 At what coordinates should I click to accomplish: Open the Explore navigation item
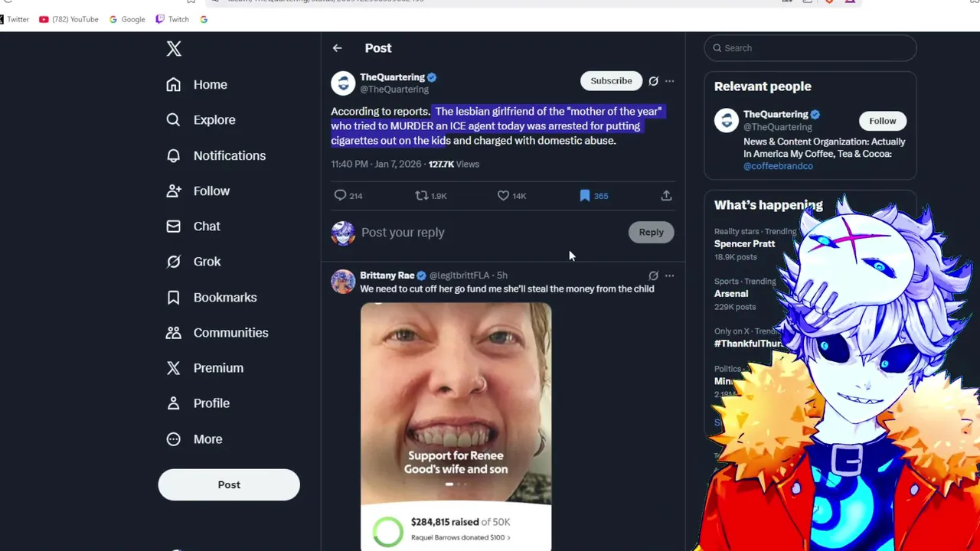(x=201, y=119)
